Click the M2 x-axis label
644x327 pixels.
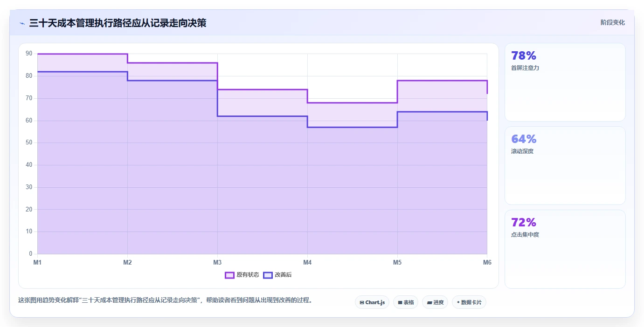coord(127,262)
